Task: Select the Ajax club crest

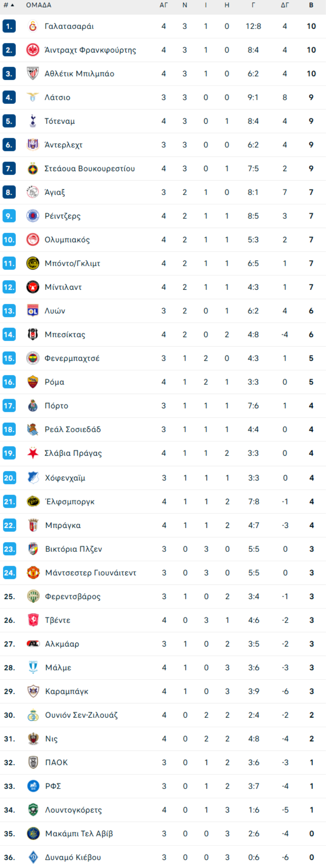Action: pos(33,192)
